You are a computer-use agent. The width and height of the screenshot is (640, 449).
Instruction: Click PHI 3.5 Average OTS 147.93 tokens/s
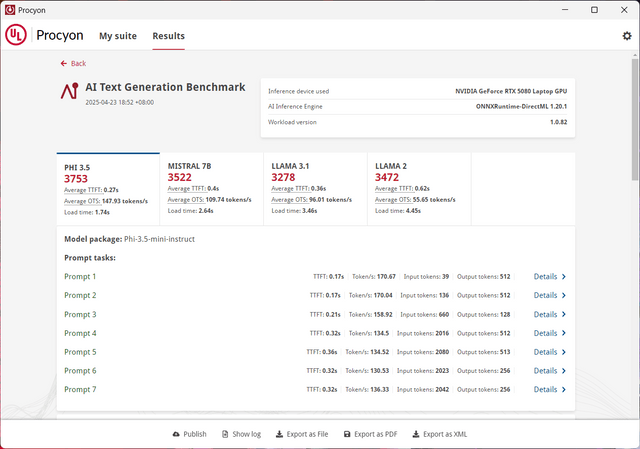(106, 201)
